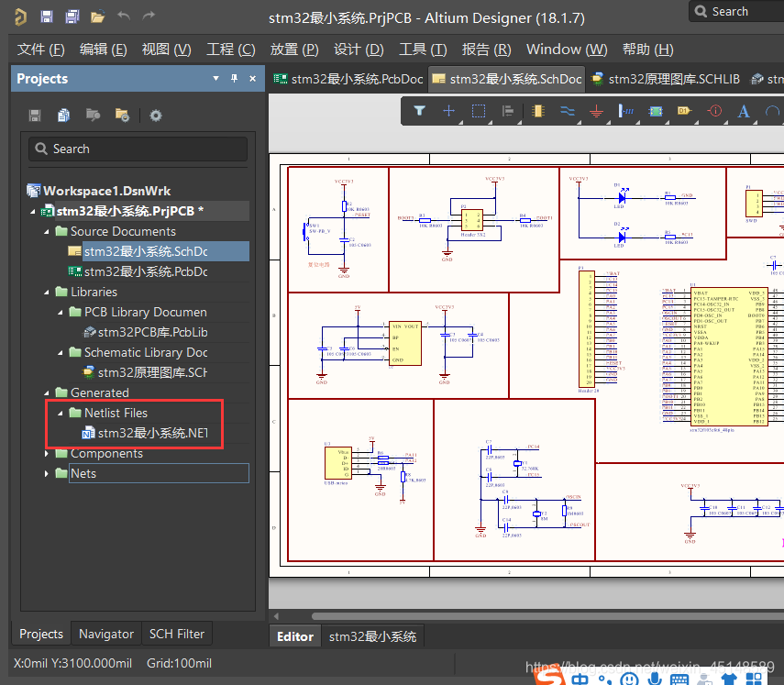The width and height of the screenshot is (784, 685).
Task: Click the GND power port icon
Action: point(596,111)
